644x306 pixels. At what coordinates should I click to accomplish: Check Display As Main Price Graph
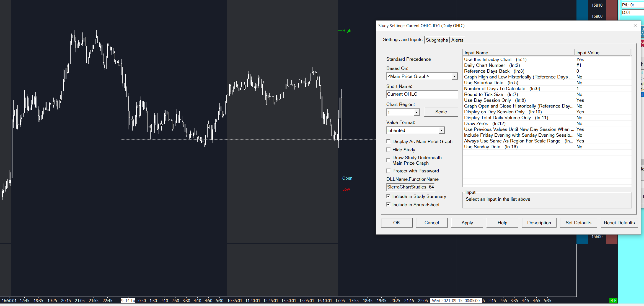[x=389, y=141]
